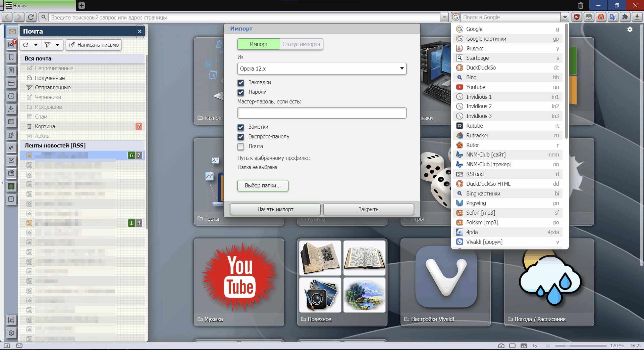The width and height of the screenshot is (644, 350).
Task: Click the Закрыть button in the dialog
Action: 368,209
